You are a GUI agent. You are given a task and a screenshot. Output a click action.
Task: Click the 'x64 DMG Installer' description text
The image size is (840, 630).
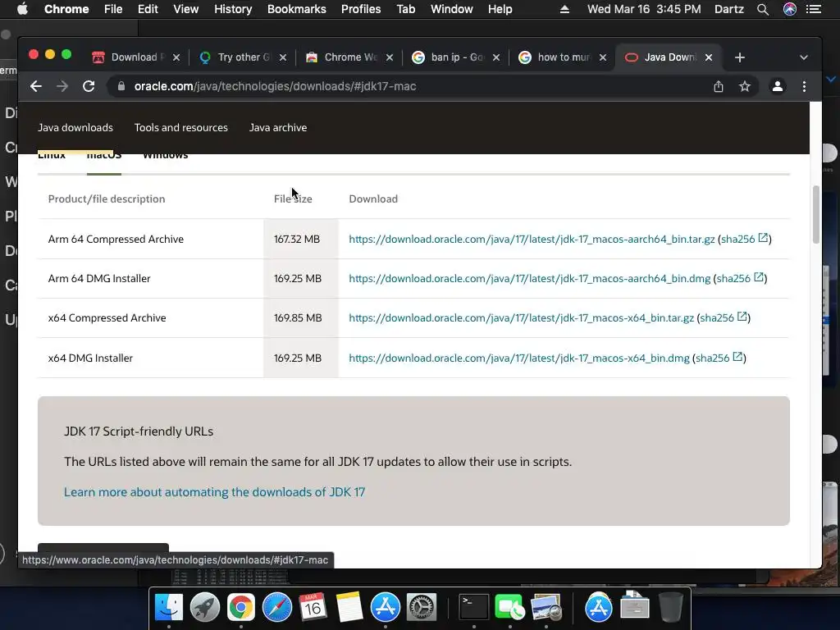[90, 358]
